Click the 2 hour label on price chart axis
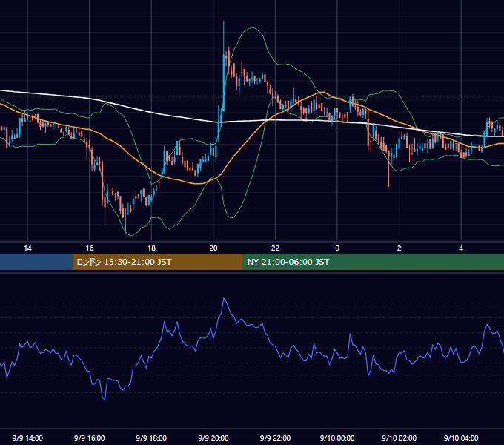The height and width of the screenshot is (445, 504). pos(399,248)
